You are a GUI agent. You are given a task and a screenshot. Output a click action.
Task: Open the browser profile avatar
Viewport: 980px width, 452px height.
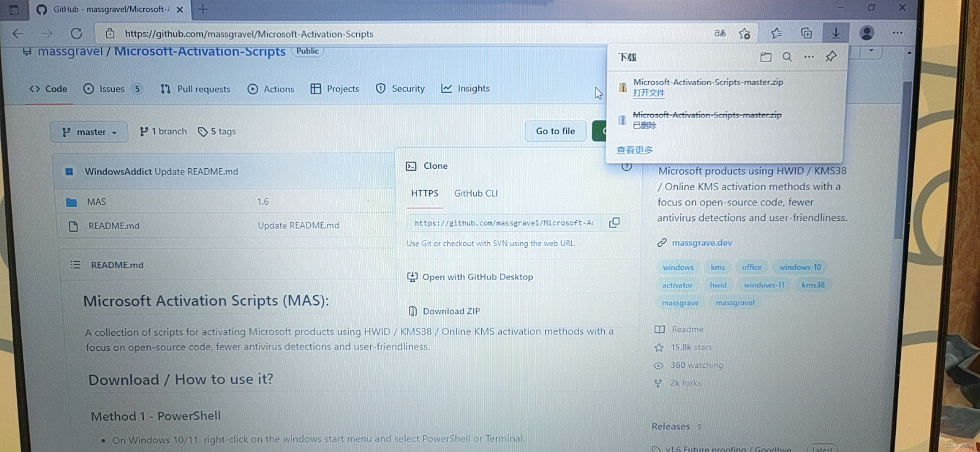(867, 33)
